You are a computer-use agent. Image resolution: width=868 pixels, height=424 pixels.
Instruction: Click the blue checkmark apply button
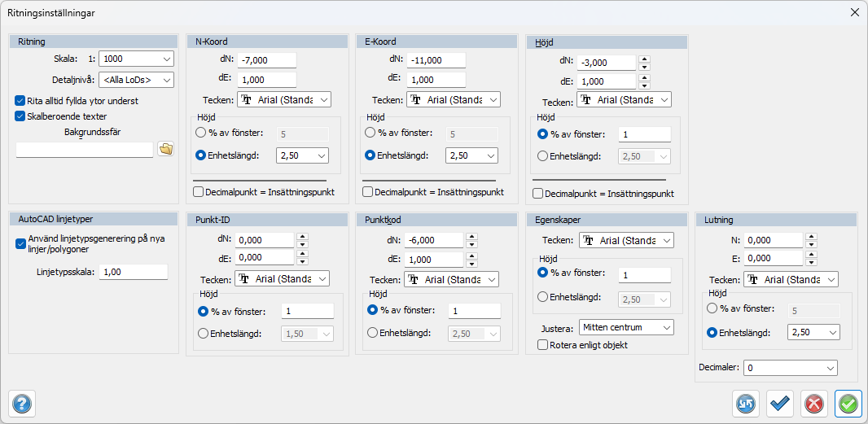pos(780,403)
